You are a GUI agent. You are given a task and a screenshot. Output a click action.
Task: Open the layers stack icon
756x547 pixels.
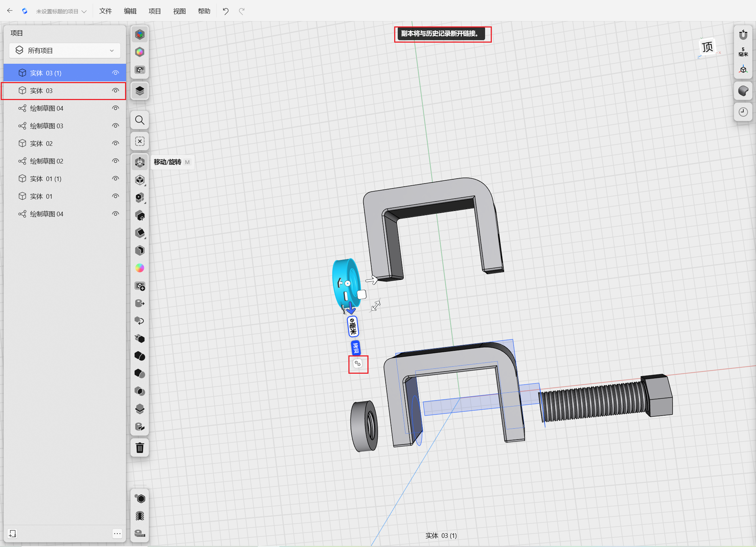pyautogui.click(x=140, y=91)
